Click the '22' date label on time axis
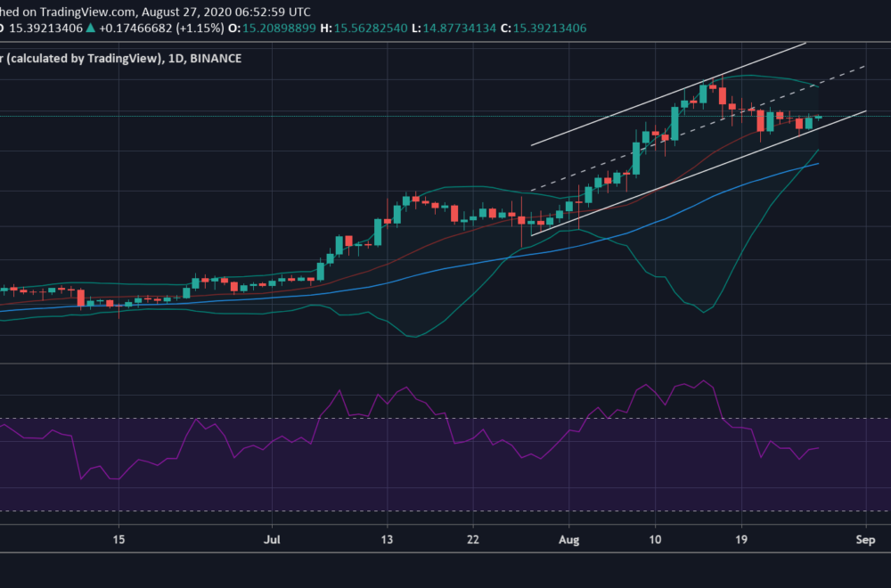This screenshot has height=588, width=891. [473, 539]
